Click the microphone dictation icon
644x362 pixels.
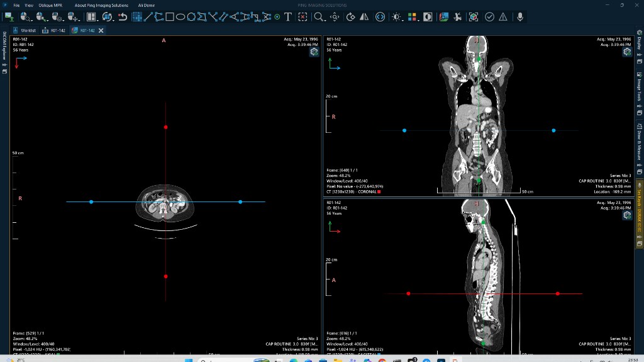pos(520,17)
